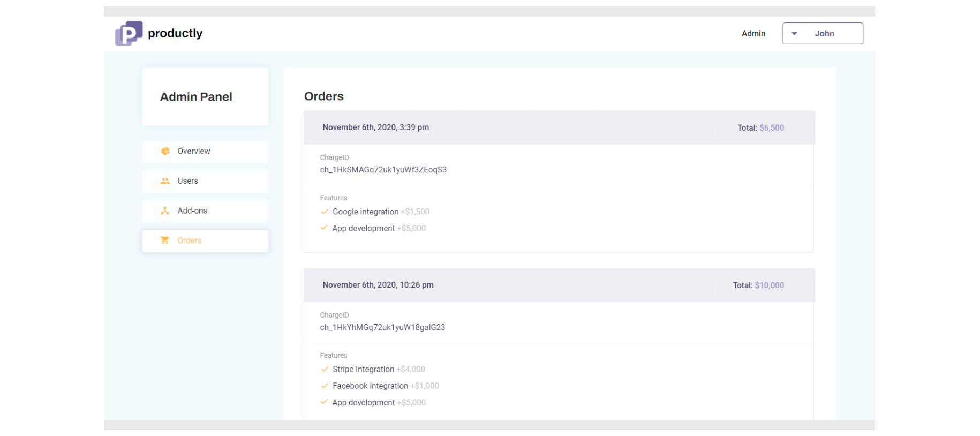This screenshot has width=980, height=436.
Task: Go to the Users section
Action: coord(205,182)
